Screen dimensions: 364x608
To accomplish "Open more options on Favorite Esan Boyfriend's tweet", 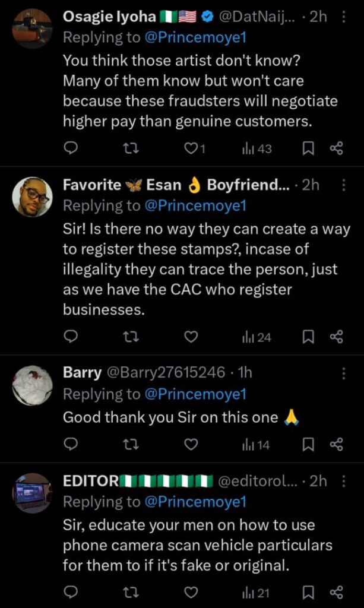I will pos(343,185).
